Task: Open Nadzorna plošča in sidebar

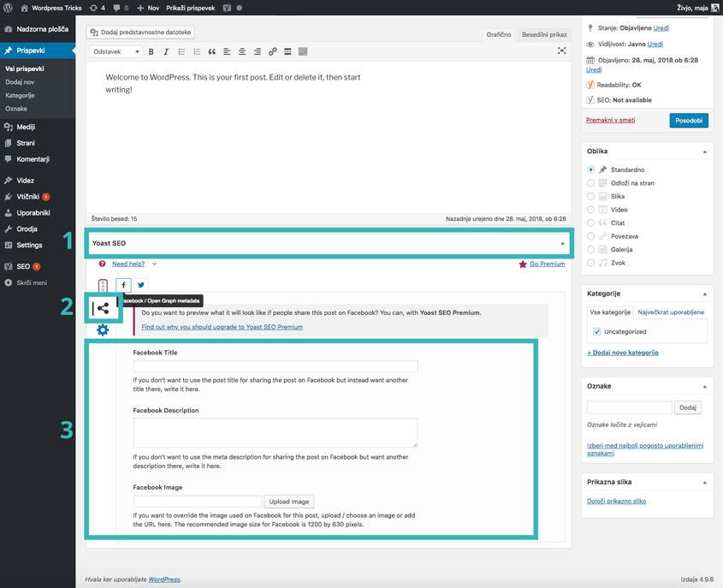Action: coord(38,29)
